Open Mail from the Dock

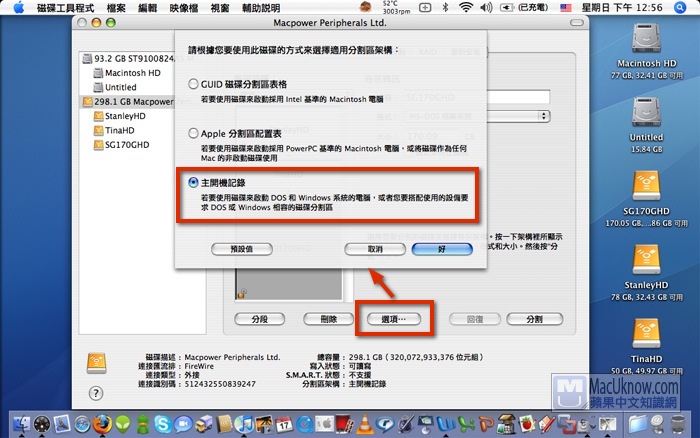point(62,424)
